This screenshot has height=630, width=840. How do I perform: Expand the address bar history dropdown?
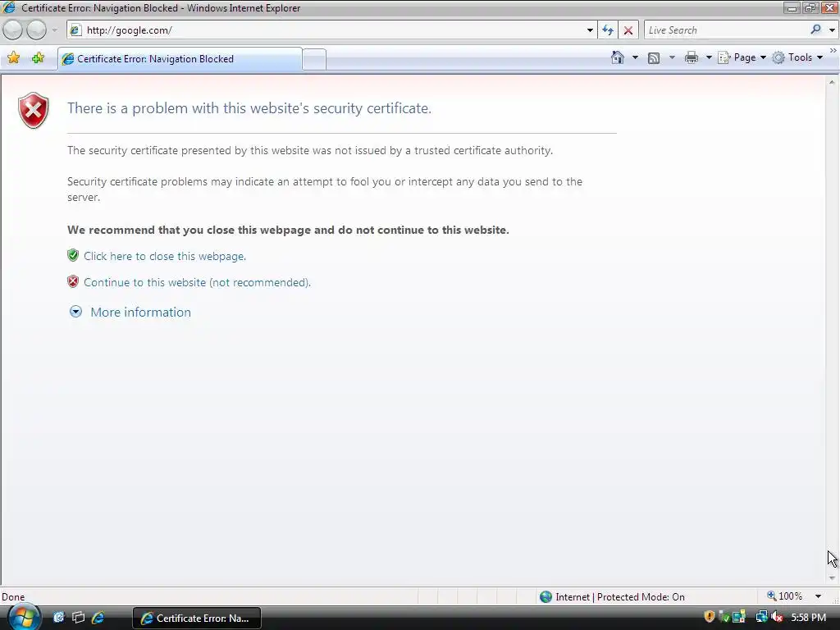click(x=590, y=30)
